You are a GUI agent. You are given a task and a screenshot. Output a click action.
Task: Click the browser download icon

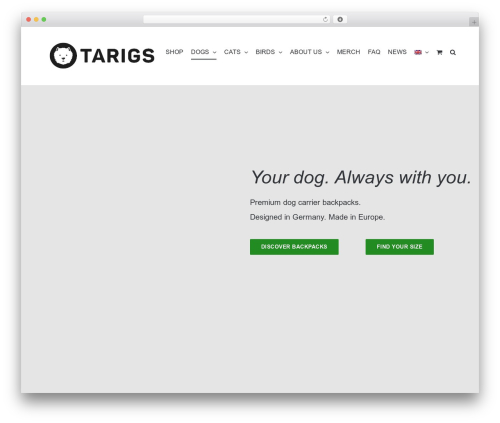coord(340,20)
